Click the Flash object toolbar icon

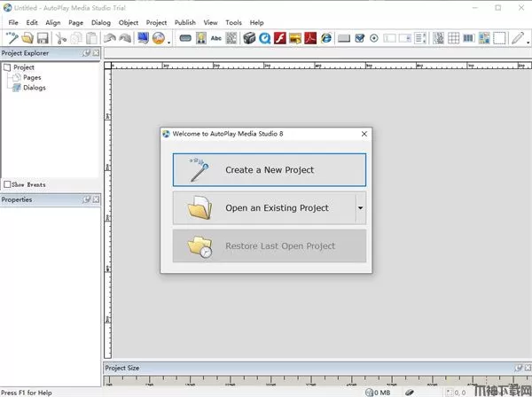pos(280,38)
